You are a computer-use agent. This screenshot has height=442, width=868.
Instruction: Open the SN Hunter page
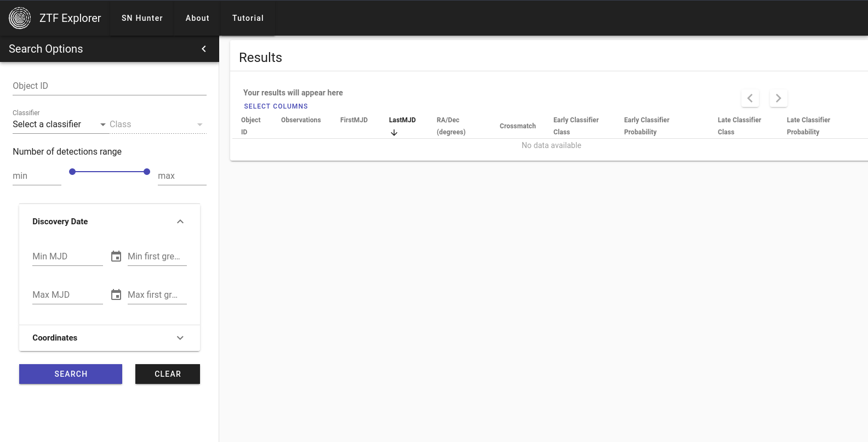[142, 18]
